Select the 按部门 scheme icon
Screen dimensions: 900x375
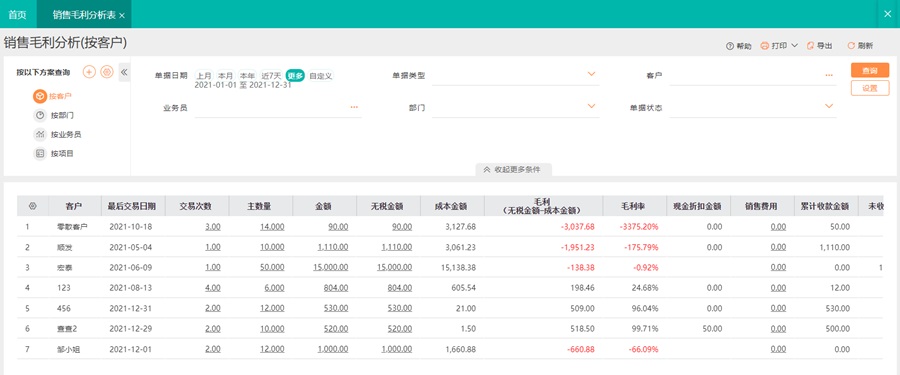pos(40,115)
